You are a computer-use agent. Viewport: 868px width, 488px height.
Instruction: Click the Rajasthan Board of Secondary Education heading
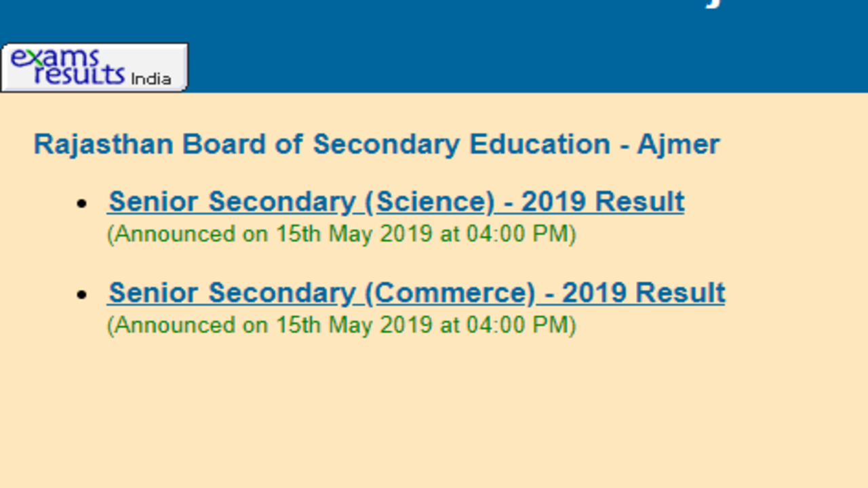click(x=376, y=144)
